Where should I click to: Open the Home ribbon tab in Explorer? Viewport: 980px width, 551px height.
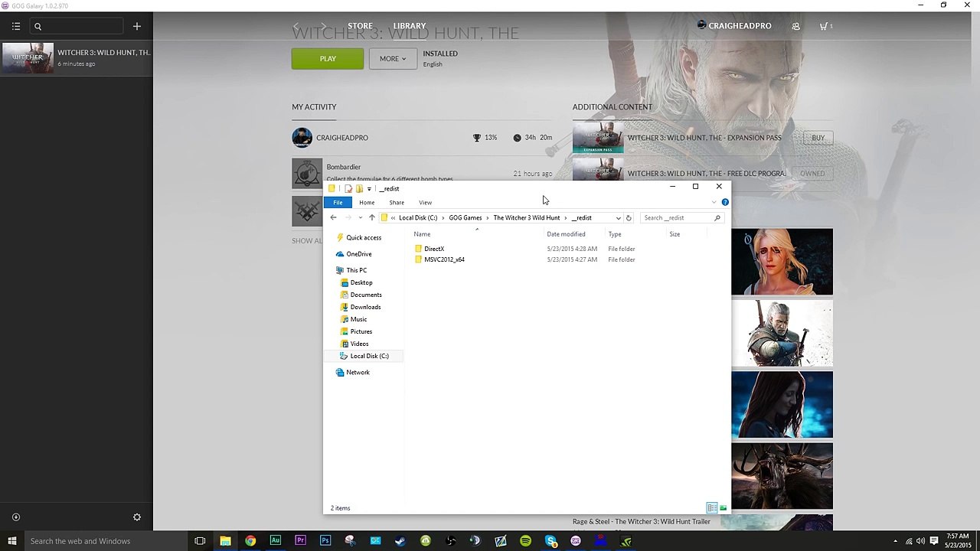point(367,202)
